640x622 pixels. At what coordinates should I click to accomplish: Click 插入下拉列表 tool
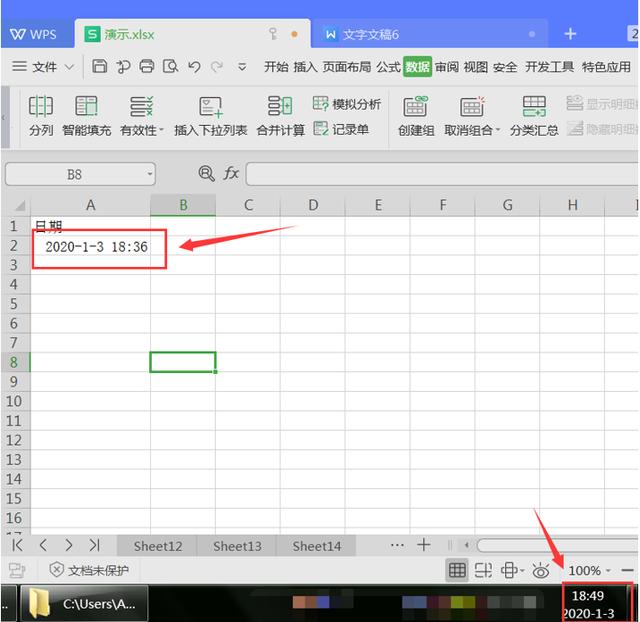tap(211, 116)
